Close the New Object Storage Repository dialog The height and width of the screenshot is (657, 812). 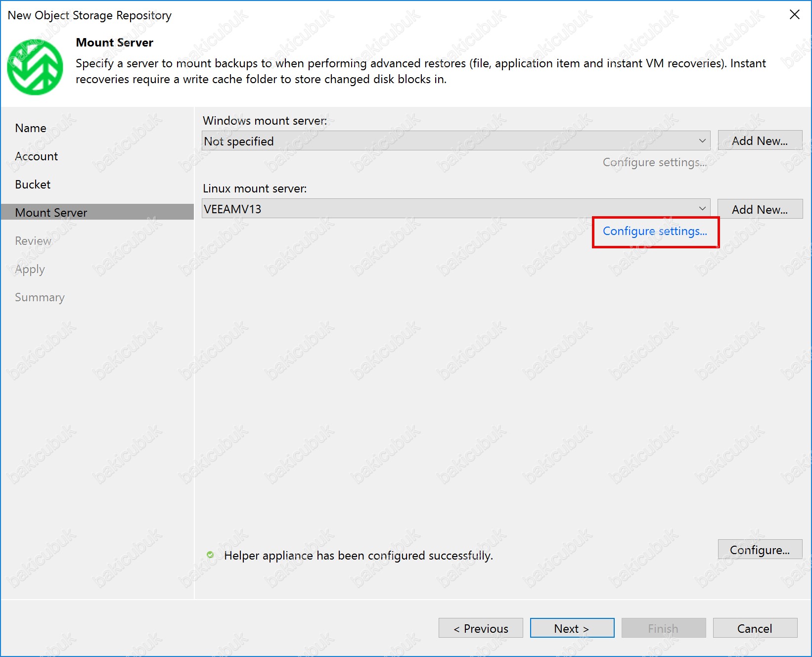pyautogui.click(x=794, y=15)
